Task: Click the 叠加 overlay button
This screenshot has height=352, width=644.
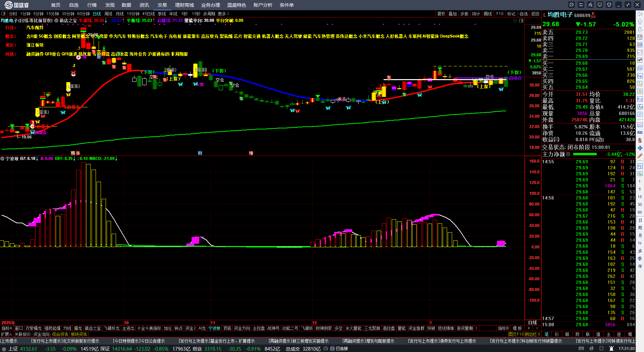Action: [x=453, y=14]
